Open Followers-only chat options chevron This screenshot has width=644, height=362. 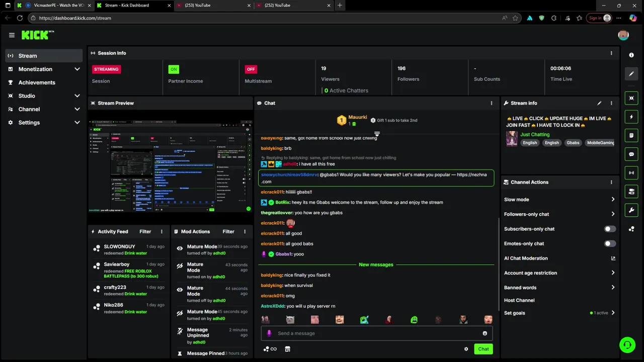click(x=613, y=214)
